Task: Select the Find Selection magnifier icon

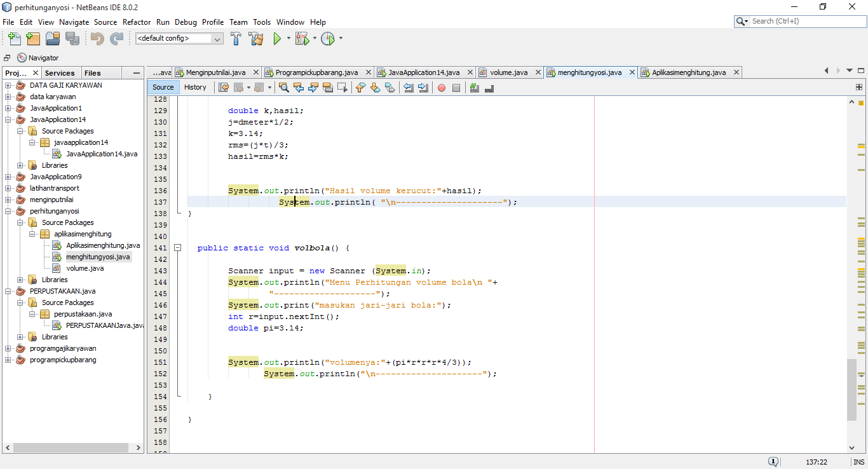Action: 283,87
